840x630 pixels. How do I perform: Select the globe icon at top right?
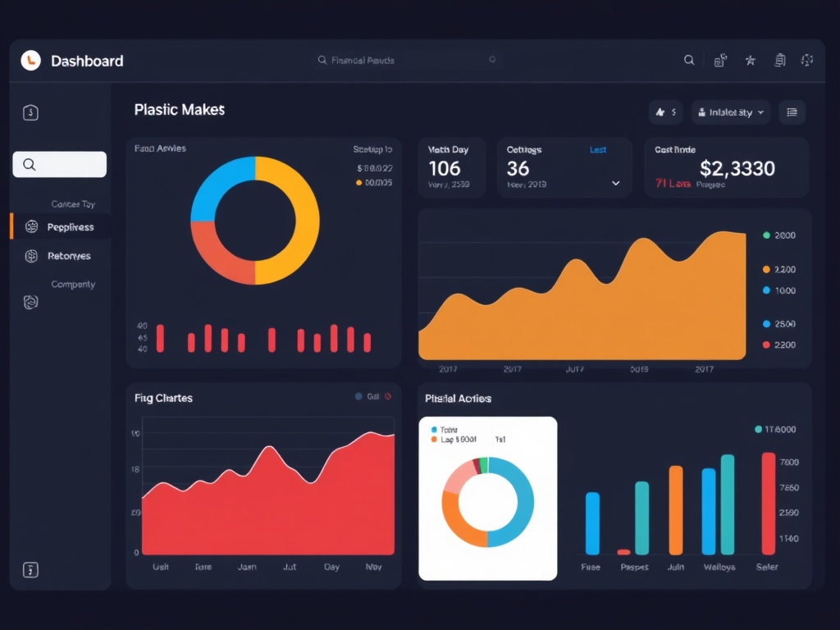[807, 61]
